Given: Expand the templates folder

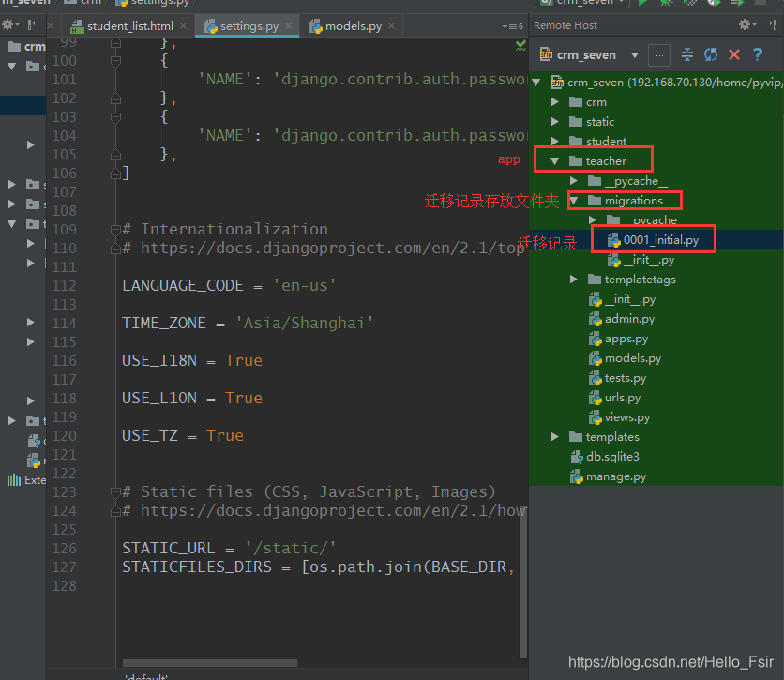Looking at the screenshot, I should tap(554, 436).
